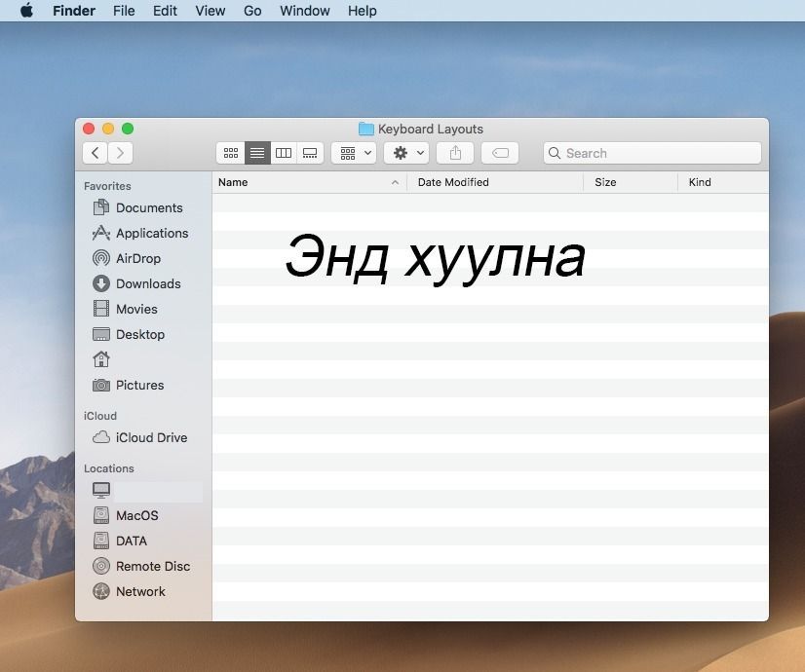Click the Edit Tags toolbar button
Viewport: 805px width, 672px height.
pos(500,153)
